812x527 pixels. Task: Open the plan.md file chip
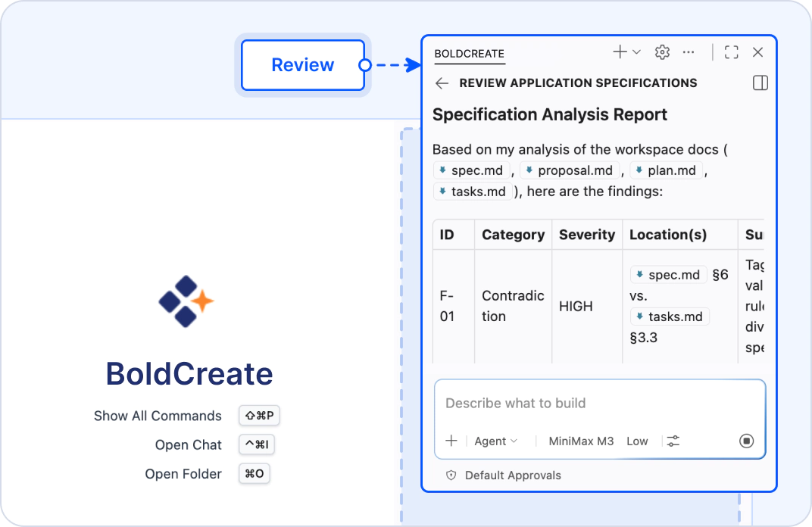point(666,170)
